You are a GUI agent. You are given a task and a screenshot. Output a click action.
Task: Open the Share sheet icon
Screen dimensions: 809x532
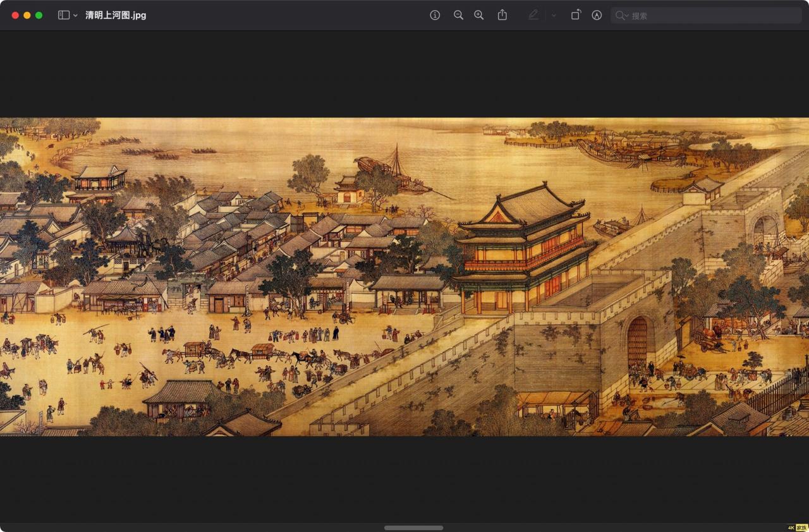click(502, 15)
